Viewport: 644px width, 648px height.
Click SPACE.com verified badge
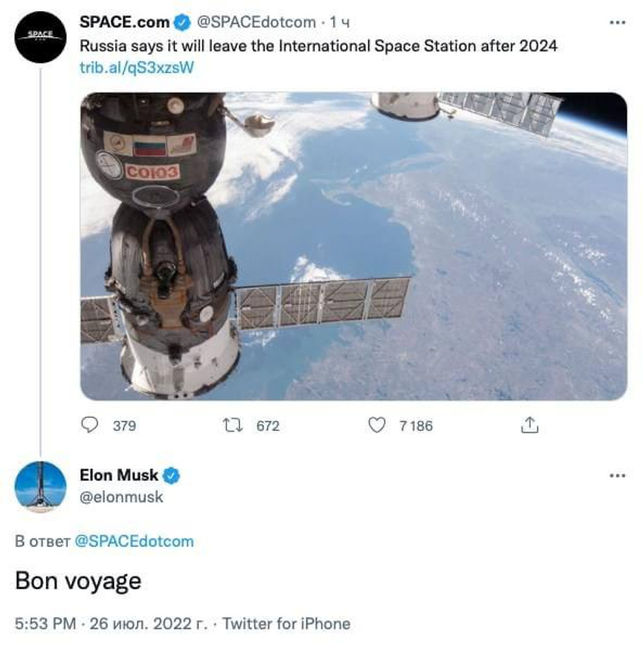tap(184, 23)
